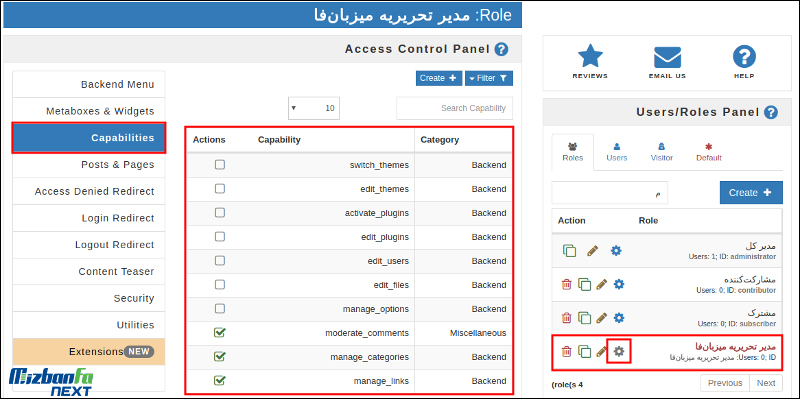
Task: Clone the مدیر تحریریه میزبان‌فا role
Action: 584,351
